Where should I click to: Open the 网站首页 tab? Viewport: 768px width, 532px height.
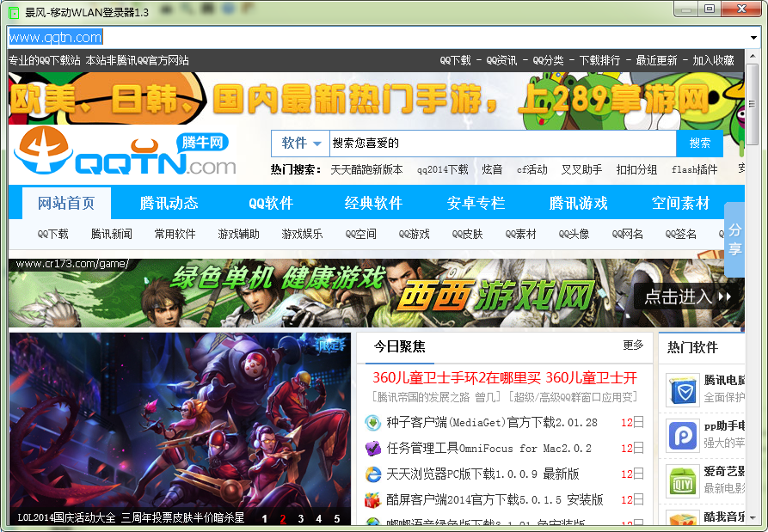[66, 203]
